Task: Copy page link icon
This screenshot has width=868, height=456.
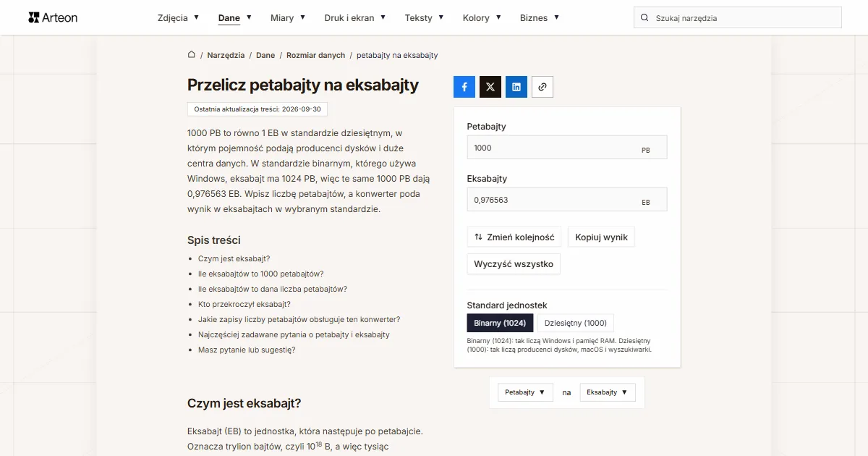Action: click(542, 87)
